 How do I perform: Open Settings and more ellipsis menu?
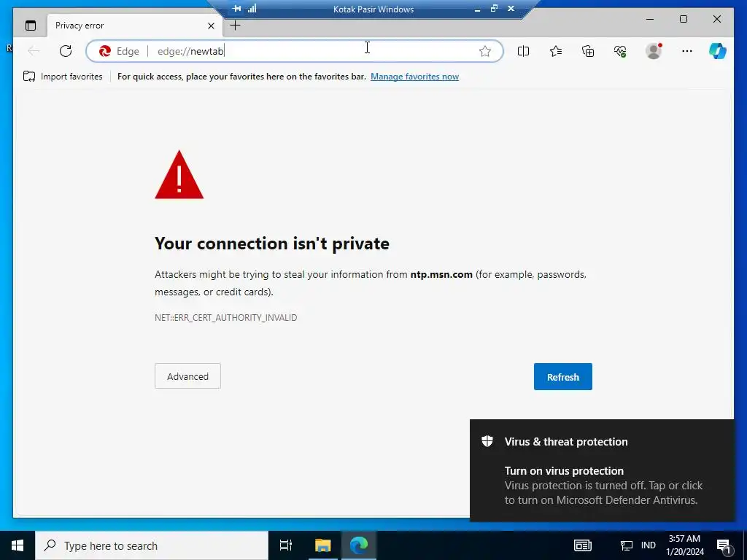[686, 51]
